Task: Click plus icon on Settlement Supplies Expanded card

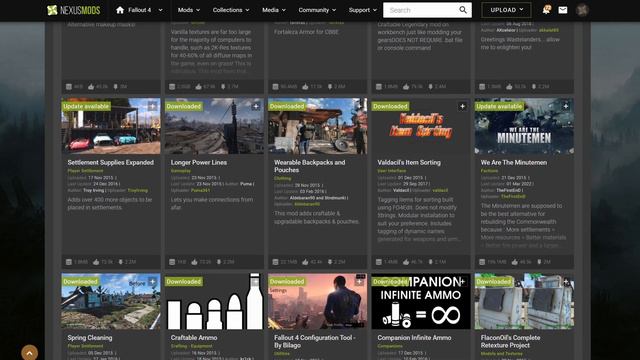Action: click(152, 107)
